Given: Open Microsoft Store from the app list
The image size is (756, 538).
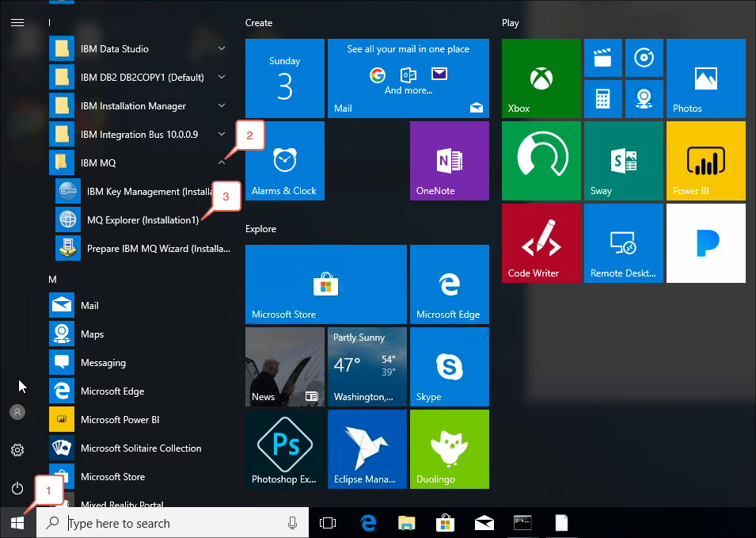Looking at the screenshot, I should [141, 477].
